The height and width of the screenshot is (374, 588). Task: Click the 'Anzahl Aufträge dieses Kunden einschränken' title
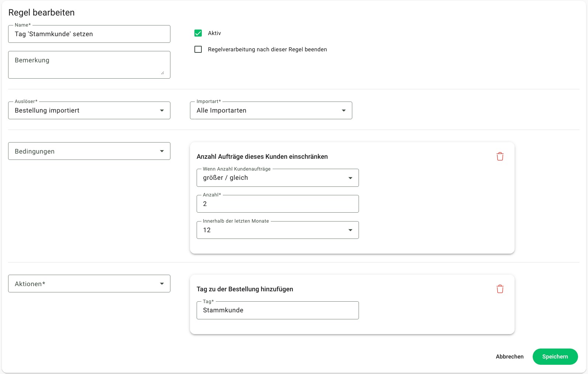[x=262, y=157]
